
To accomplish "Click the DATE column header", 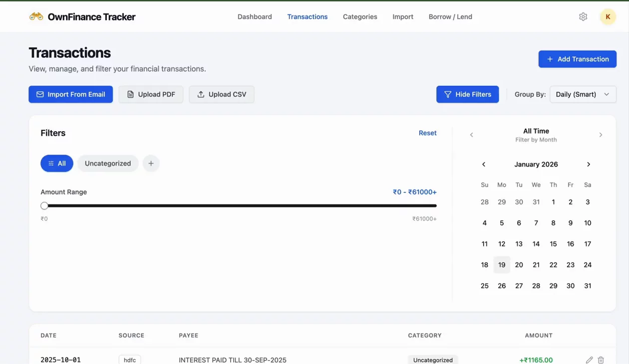I will pyautogui.click(x=48, y=336).
